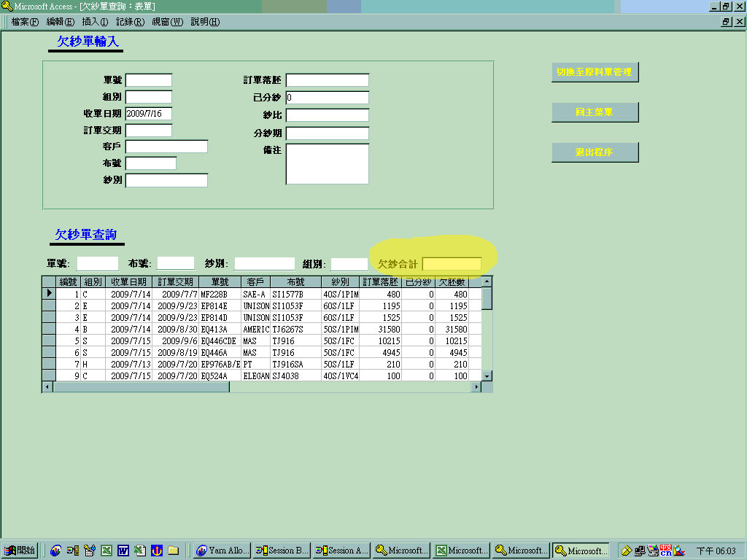Click the cell containing "EQ446CDE"

pyautogui.click(x=220, y=341)
